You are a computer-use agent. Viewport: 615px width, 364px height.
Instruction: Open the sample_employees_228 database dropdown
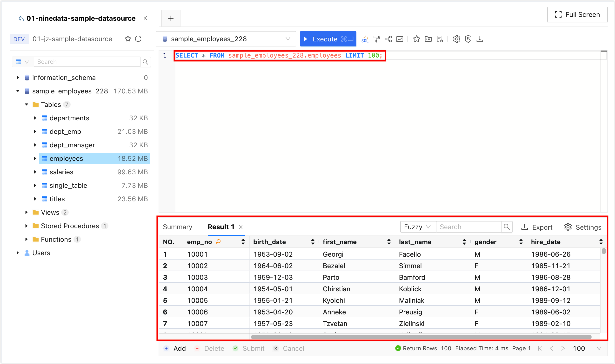coord(226,39)
